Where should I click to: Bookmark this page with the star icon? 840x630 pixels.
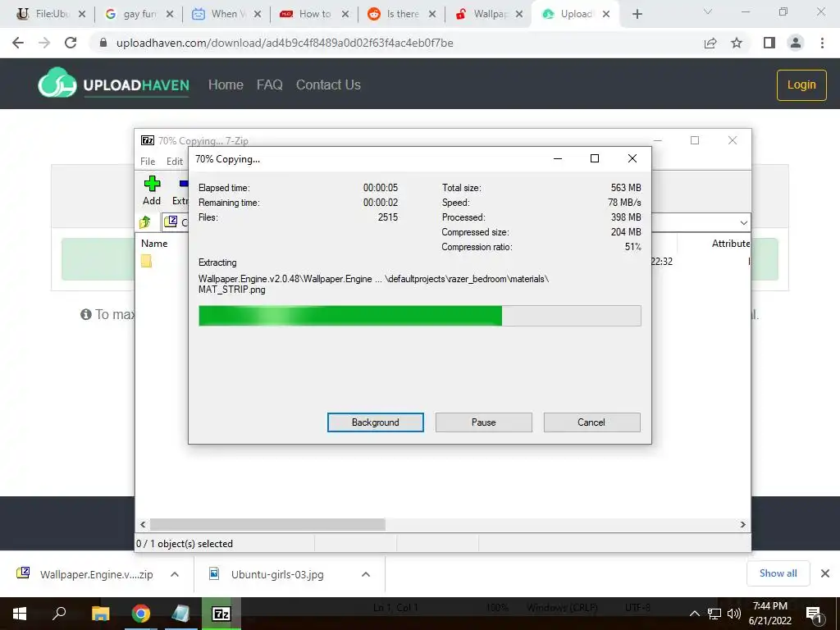pos(737,43)
